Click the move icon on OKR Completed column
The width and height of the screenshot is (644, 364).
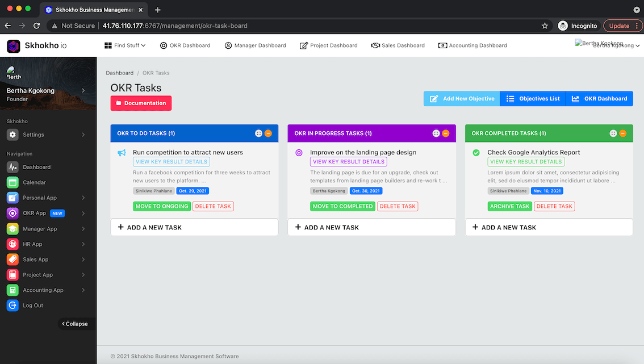613,133
